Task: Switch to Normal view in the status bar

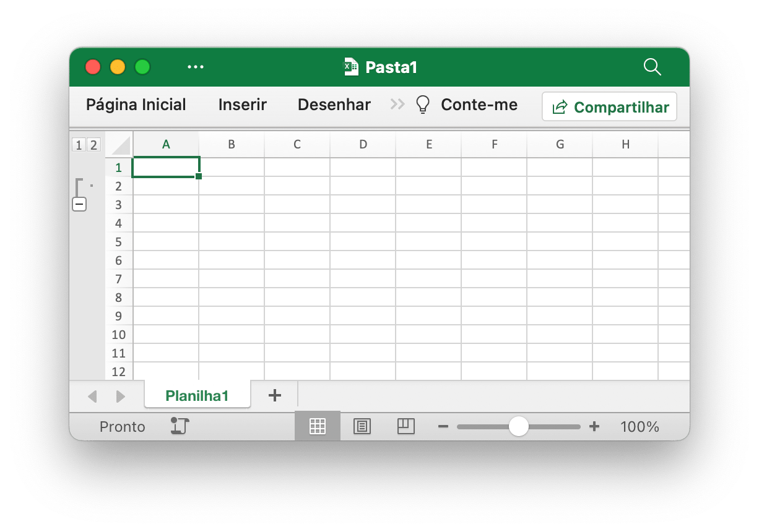Action: click(317, 426)
